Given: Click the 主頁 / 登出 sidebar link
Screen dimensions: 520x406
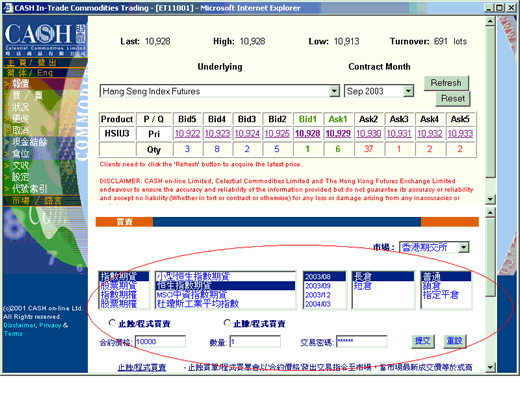Looking at the screenshot, I should coord(32,62).
